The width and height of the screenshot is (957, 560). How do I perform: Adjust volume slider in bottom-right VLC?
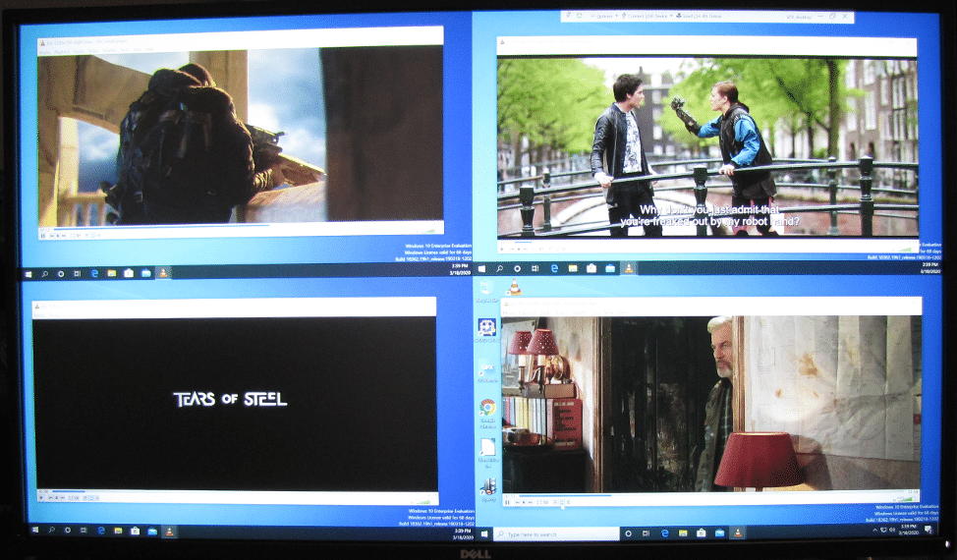point(905,501)
